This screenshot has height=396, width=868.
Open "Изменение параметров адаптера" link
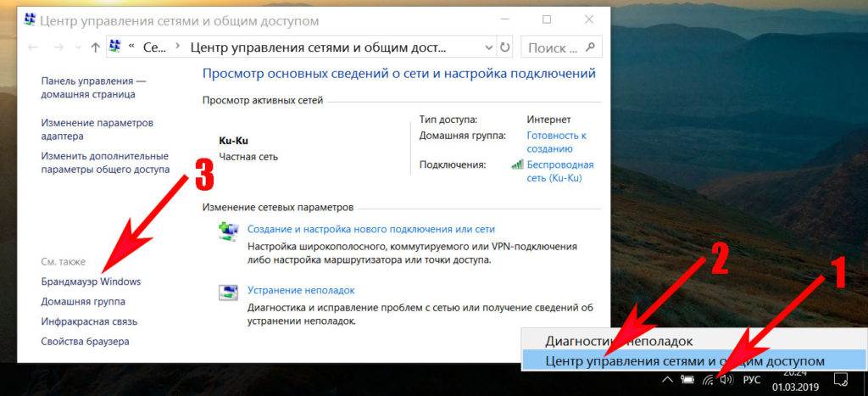(x=97, y=129)
